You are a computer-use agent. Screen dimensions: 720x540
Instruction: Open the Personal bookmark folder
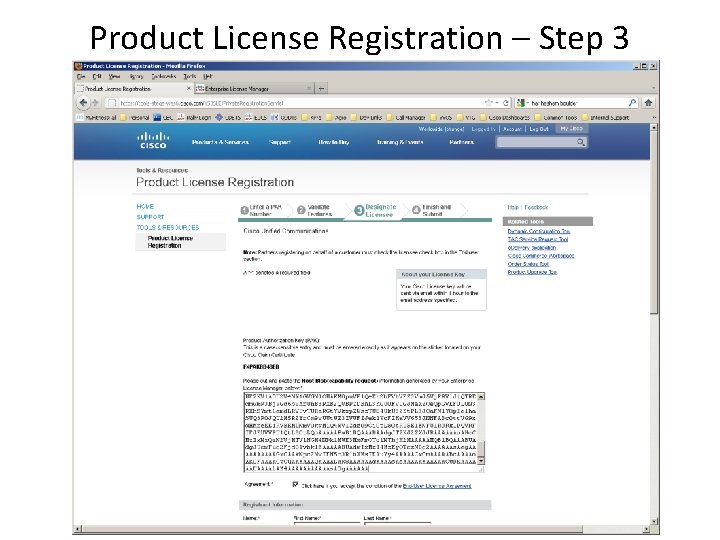click(x=135, y=118)
